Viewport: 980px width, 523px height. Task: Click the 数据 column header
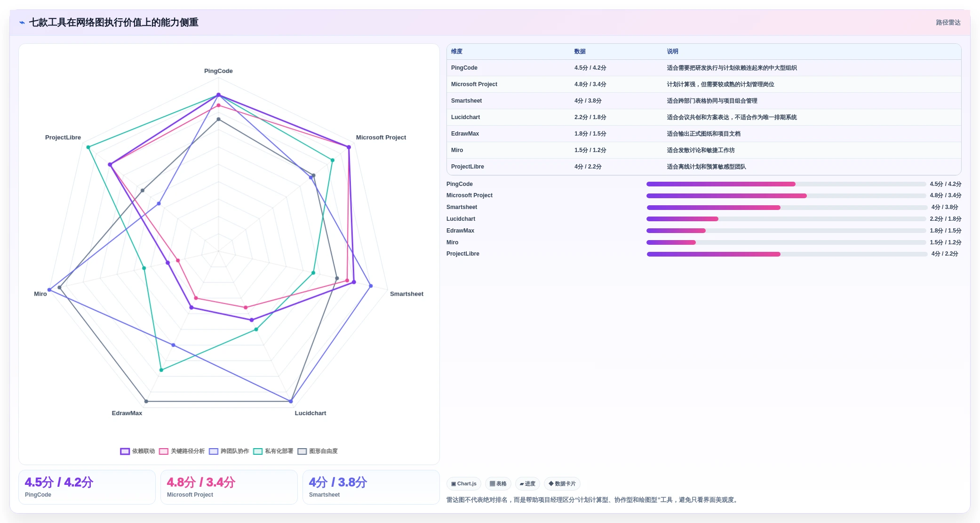click(580, 51)
